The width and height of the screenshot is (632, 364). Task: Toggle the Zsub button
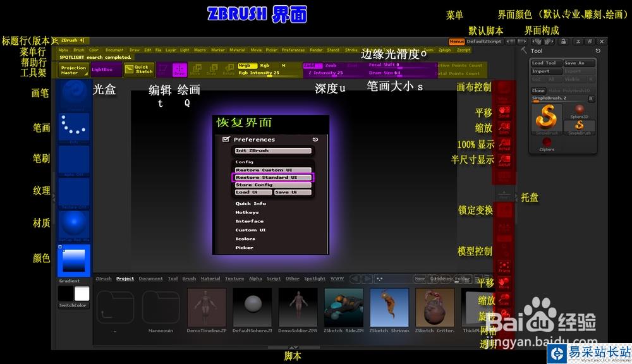coord(331,65)
